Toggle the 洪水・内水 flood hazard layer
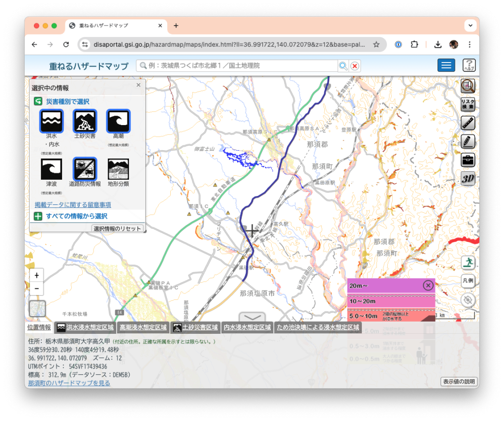504x421 pixels. click(51, 121)
